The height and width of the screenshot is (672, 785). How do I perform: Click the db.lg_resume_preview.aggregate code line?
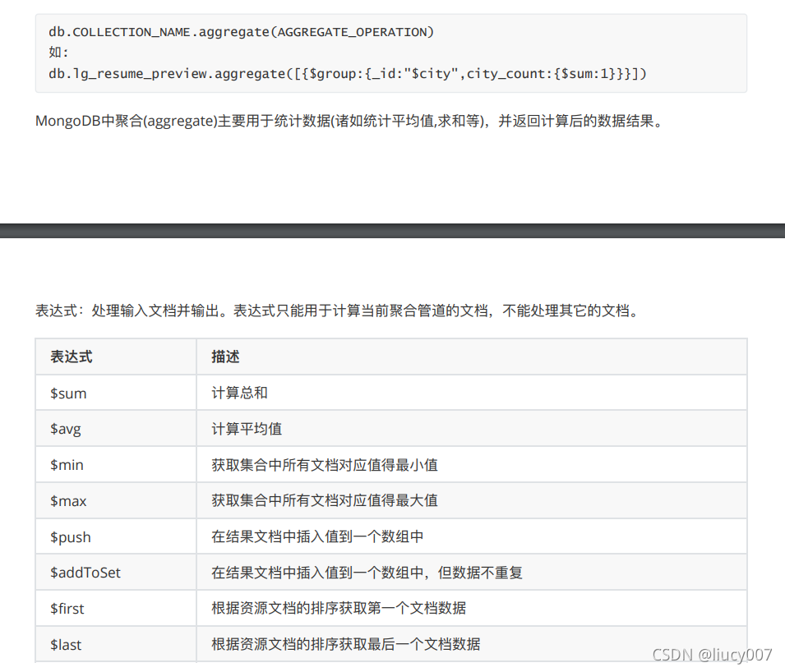[348, 74]
